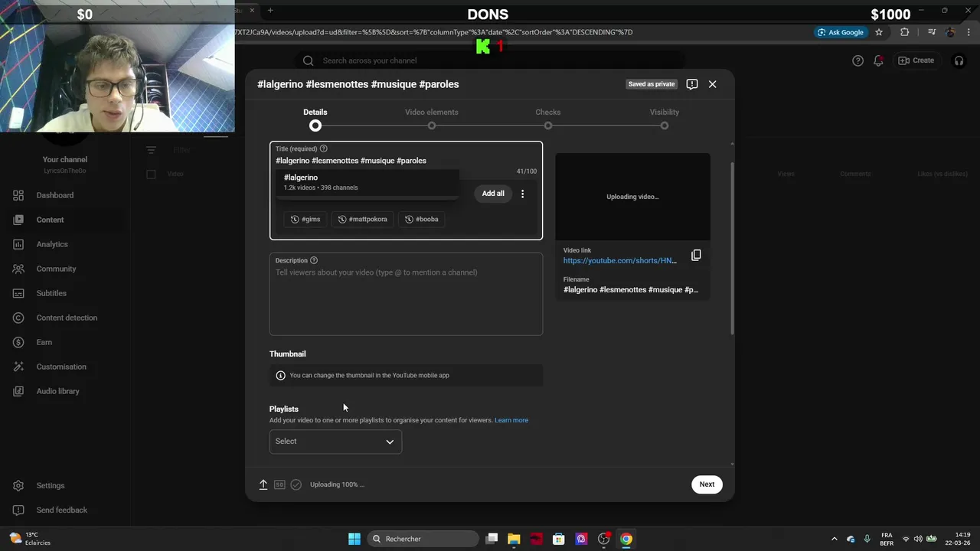
Task: Add the #mattpokora hashtag chip
Action: tap(363, 219)
